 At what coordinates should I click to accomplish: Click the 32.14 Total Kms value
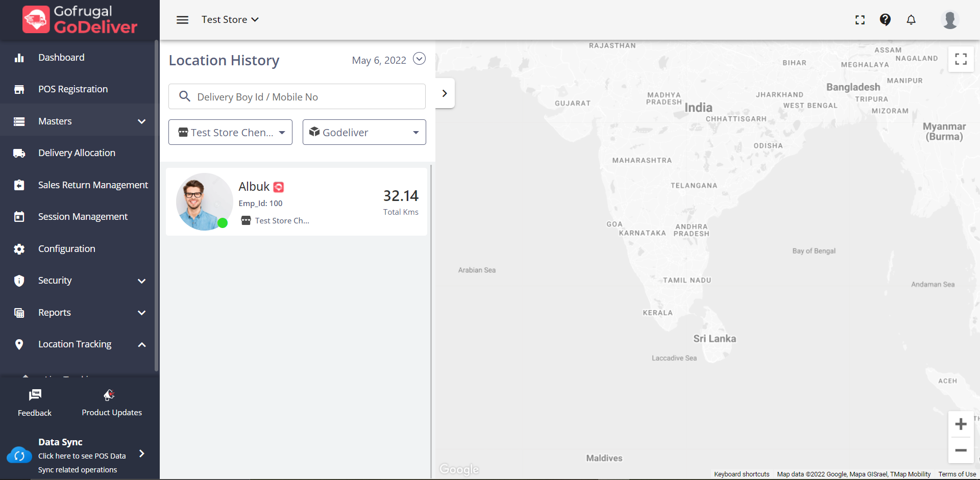[401, 196]
